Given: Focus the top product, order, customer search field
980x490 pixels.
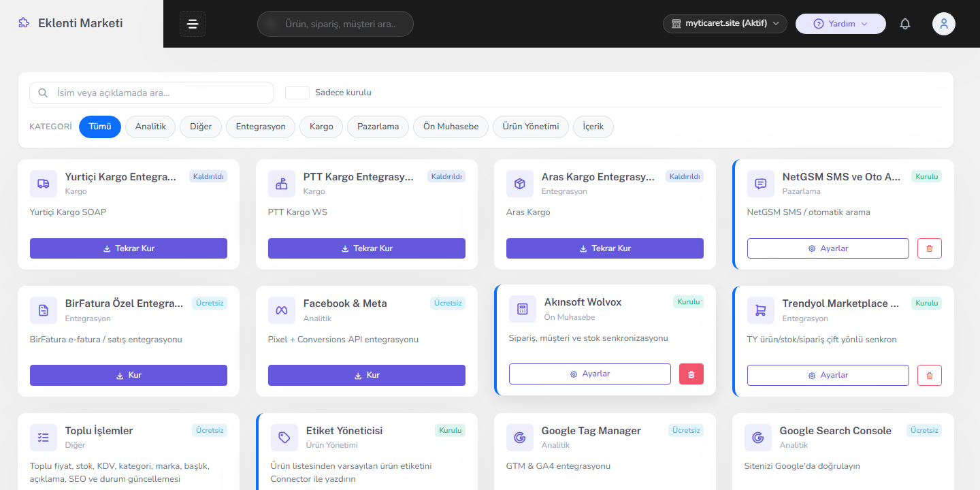Looking at the screenshot, I should (x=336, y=24).
